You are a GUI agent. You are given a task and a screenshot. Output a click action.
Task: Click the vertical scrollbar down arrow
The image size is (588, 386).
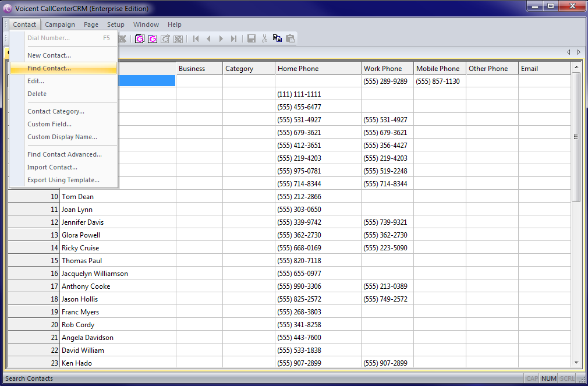[x=577, y=362]
